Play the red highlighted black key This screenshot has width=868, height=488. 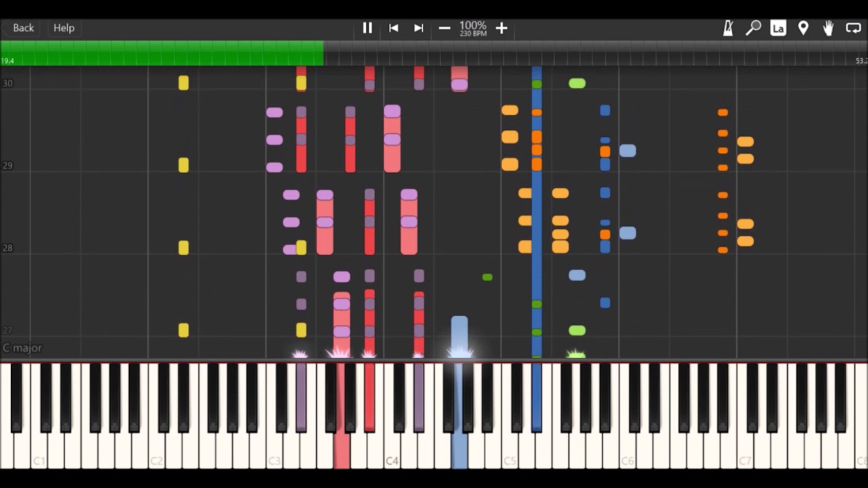click(370, 396)
